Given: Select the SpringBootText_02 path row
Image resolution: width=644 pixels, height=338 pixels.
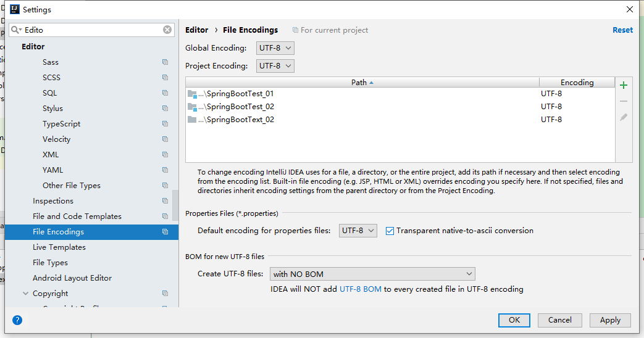Looking at the screenshot, I should pyautogui.click(x=401, y=120).
